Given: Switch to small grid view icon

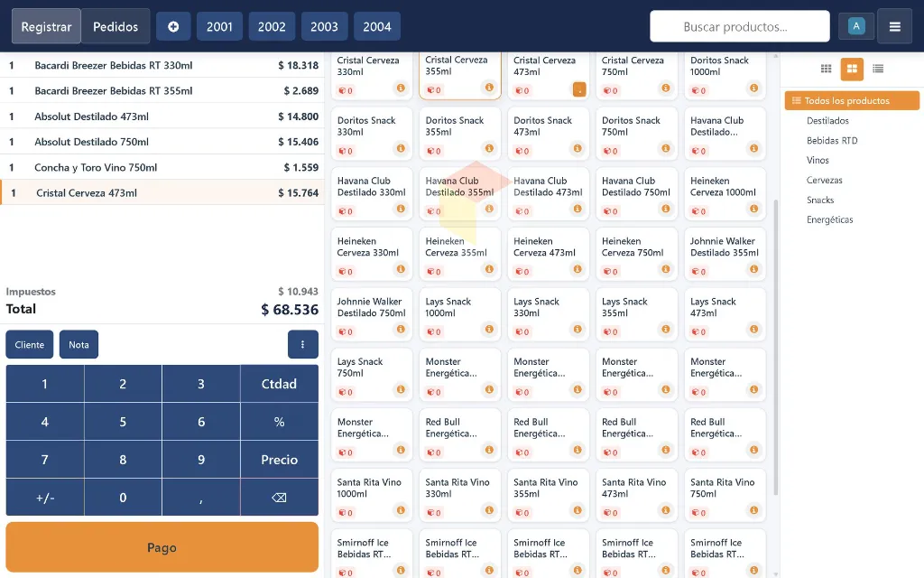Looking at the screenshot, I should 827,69.
